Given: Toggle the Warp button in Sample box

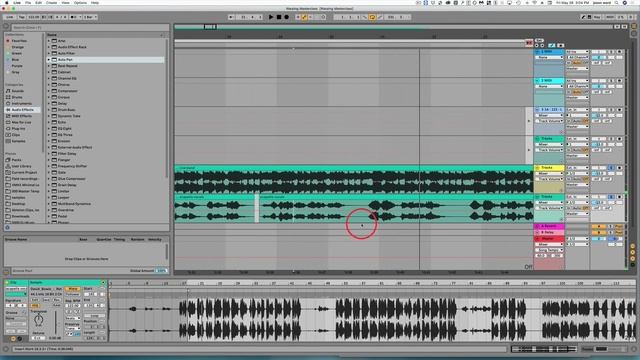Looking at the screenshot, I should tap(72, 289).
